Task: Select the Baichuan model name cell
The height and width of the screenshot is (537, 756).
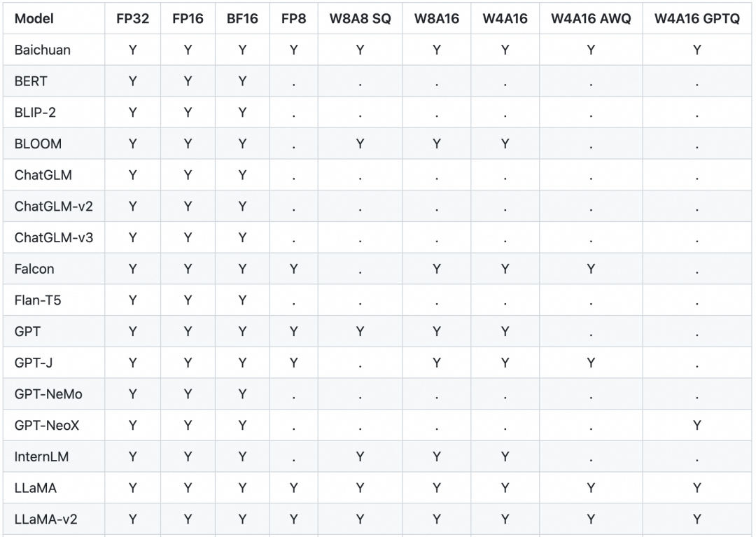Action: click(x=42, y=50)
